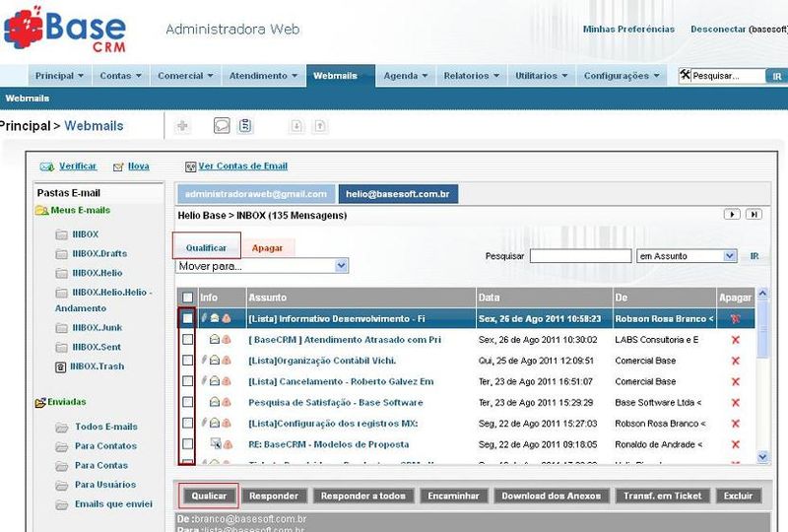
Task: Expand the Configurações menu
Action: coord(621,76)
